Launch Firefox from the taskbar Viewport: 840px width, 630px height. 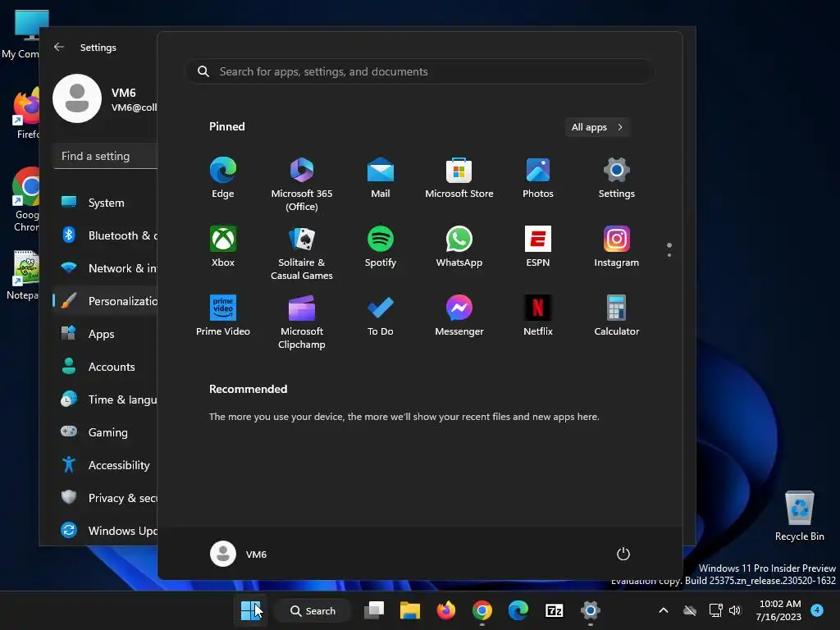[445, 610]
